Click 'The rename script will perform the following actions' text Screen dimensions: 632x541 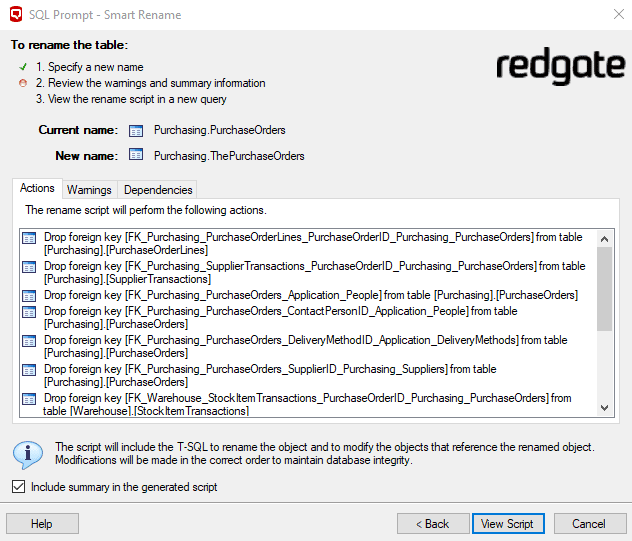[146, 210]
